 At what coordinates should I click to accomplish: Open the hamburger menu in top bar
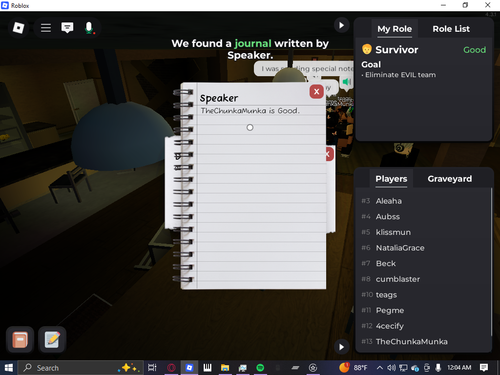click(46, 28)
